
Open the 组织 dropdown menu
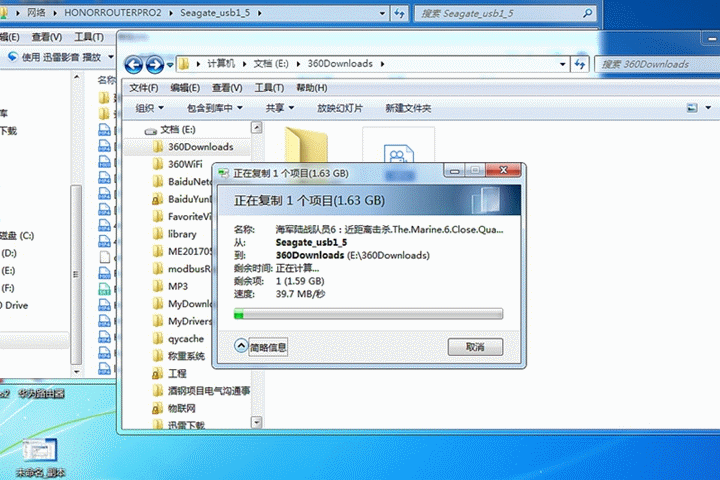coord(149,108)
